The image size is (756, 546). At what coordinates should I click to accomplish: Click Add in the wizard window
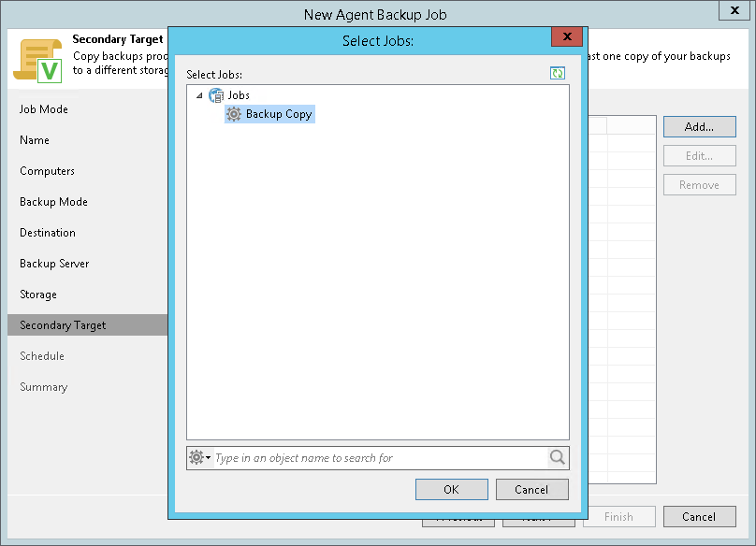(700, 127)
